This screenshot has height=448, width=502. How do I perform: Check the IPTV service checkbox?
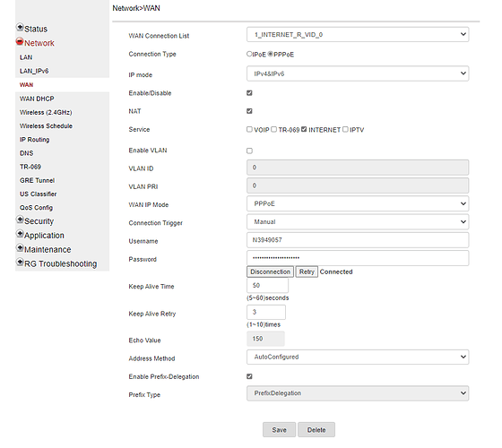(x=345, y=129)
